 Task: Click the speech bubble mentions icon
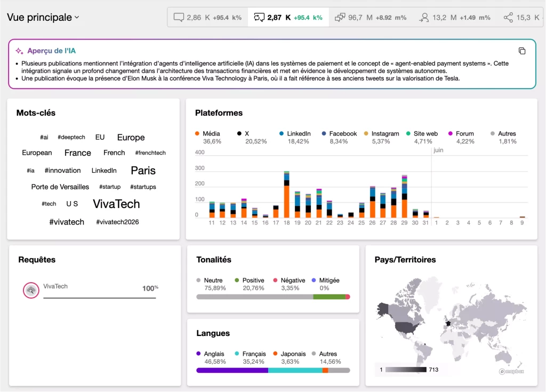pos(179,18)
